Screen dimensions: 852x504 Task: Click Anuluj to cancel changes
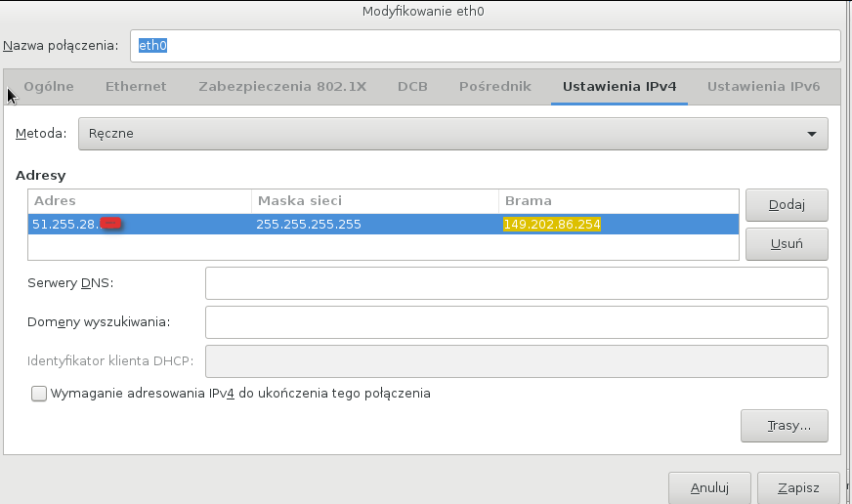point(709,487)
